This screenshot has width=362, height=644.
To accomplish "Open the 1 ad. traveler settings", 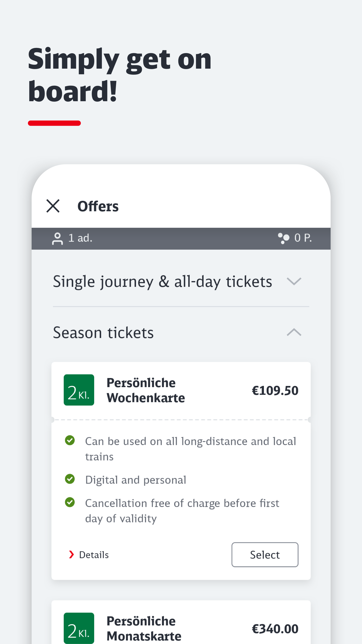I will pyautogui.click(x=72, y=238).
